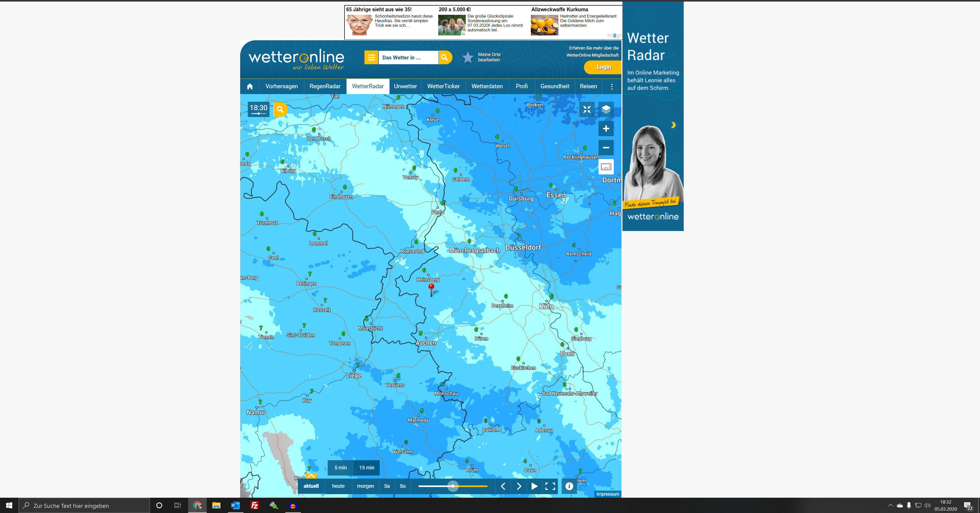Switch timeline to heute
The height and width of the screenshot is (513, 980).
pyautogui.click(x=338, y=486)
